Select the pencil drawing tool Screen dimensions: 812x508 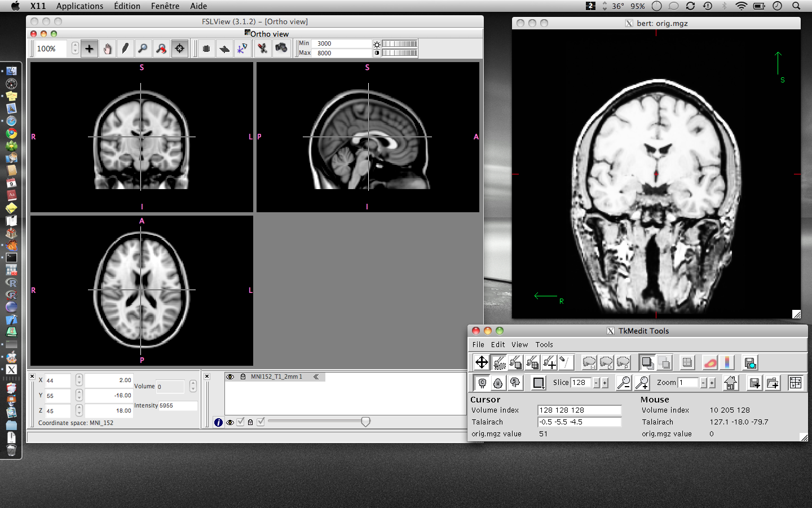pyautogui.click(x=125, y=49)
